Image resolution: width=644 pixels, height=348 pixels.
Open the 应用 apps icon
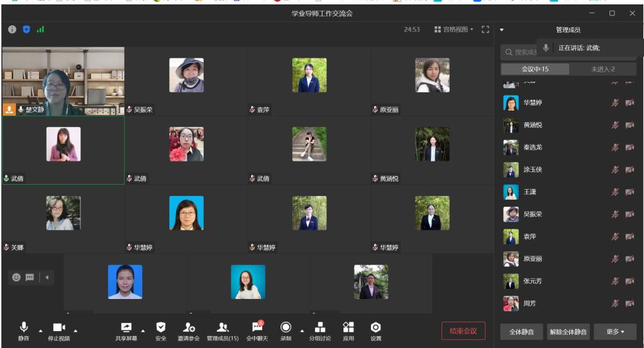[348, 328]
